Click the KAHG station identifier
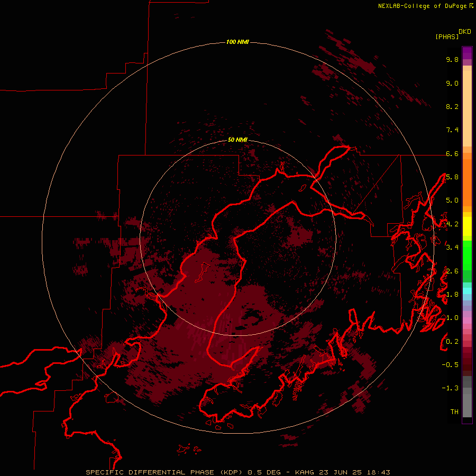The width and height of the screenshot is (476, 476). (305, 472)
